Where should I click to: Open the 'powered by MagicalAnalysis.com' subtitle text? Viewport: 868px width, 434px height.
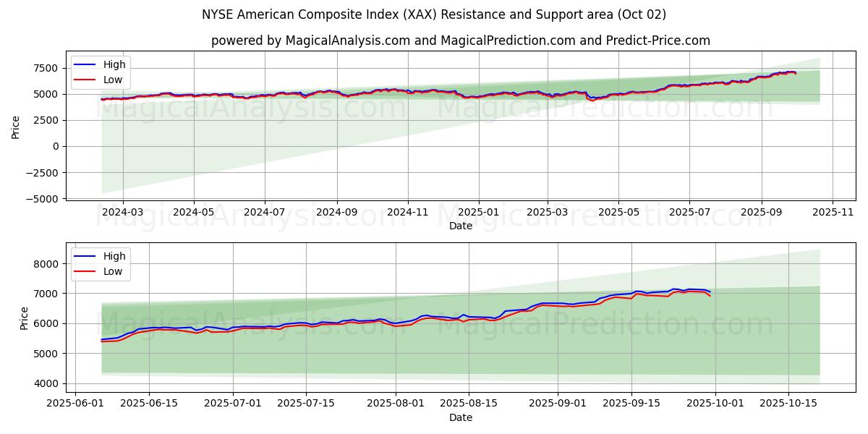[x=460, y=41]
